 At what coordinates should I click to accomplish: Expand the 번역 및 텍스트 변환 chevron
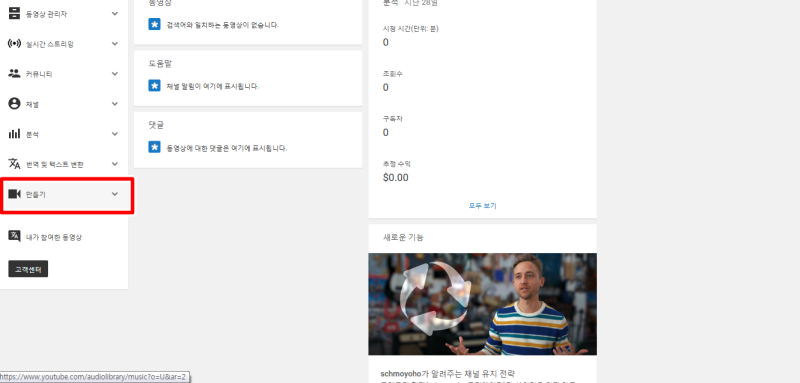[x=115, y=164]
